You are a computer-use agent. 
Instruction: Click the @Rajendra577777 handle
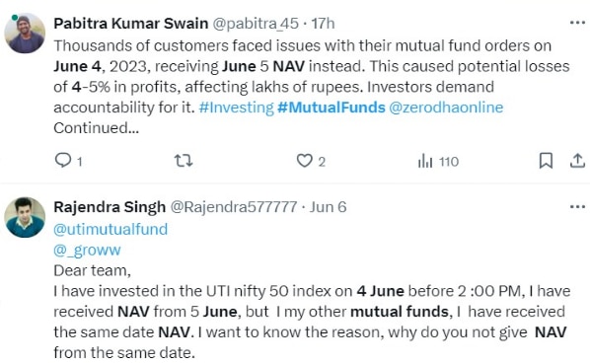pos(234,207)
